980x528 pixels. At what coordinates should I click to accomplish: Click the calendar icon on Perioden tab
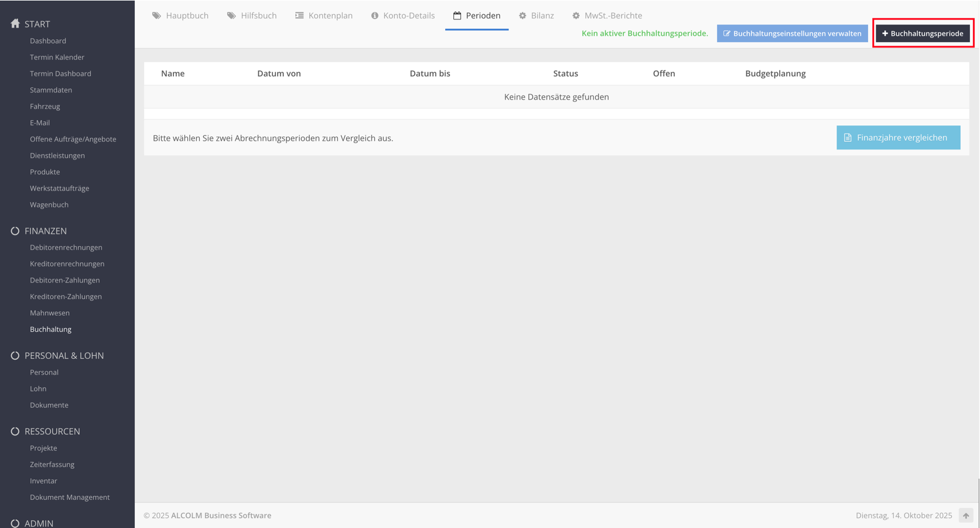point(457,16)
